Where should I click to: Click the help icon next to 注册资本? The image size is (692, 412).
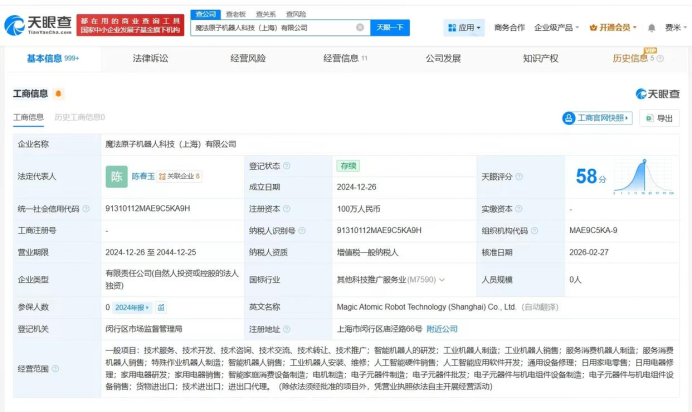286,209
